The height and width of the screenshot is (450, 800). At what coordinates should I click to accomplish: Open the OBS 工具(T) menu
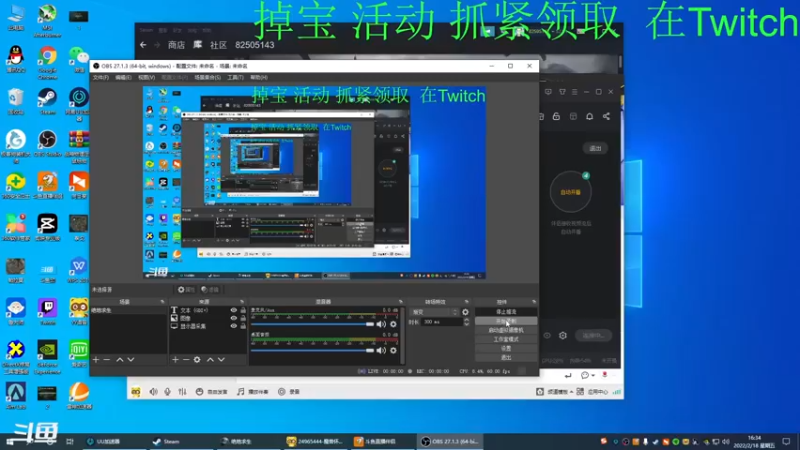coord(235,78)
